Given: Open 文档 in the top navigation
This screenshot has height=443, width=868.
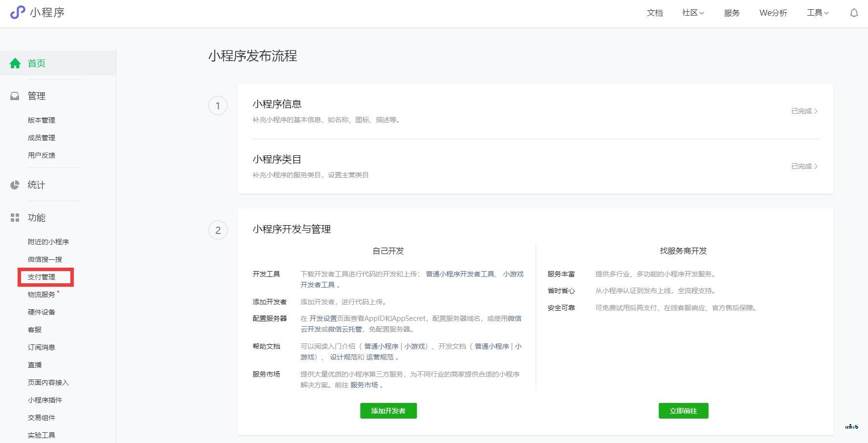Looking at the screenshot, I should click(x=655, y=13).
